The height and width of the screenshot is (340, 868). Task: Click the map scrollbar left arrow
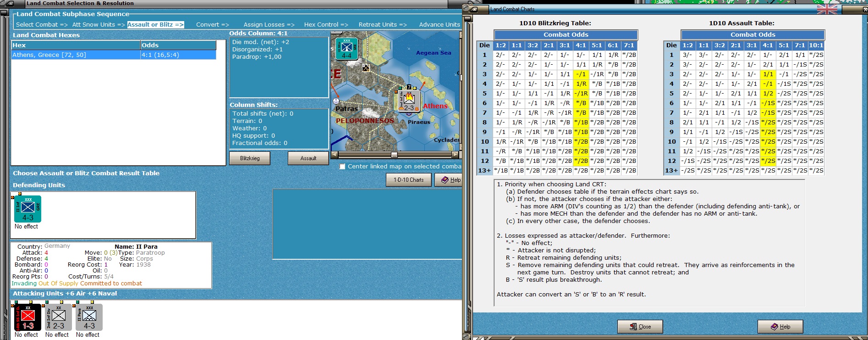(x=335, y=155)
